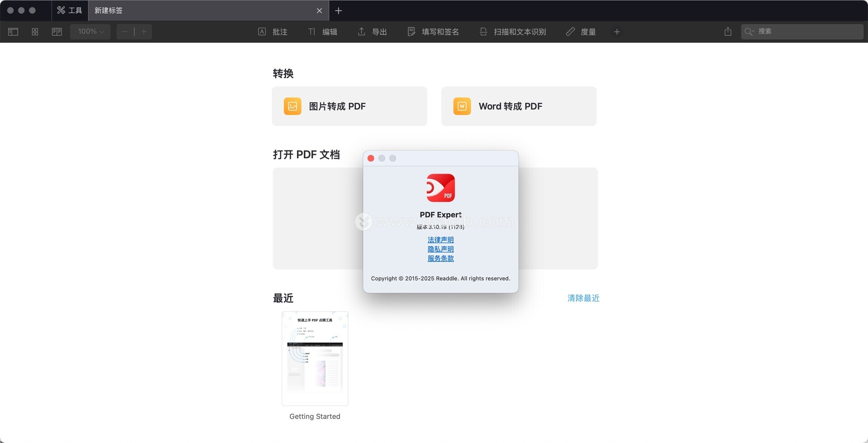Click the image convert orange icon
Screen dimensions: 868x443
point(292,106)
